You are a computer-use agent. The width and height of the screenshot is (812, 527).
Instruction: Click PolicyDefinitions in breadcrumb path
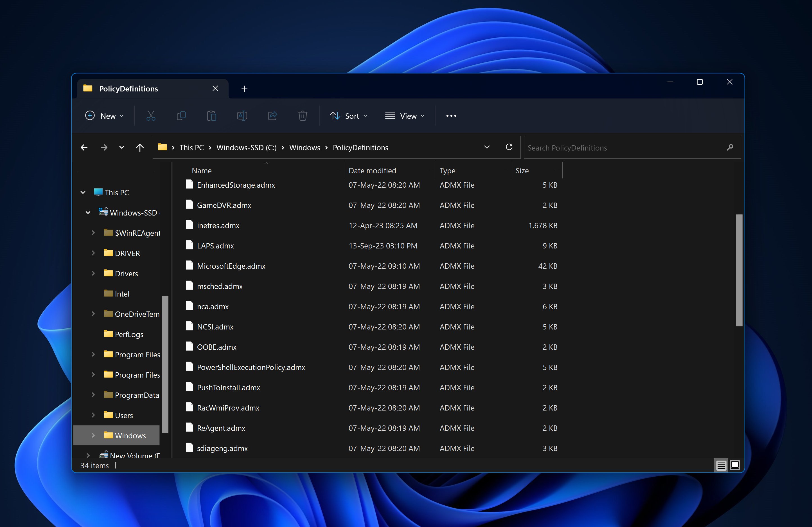click(x=361, y=147)
